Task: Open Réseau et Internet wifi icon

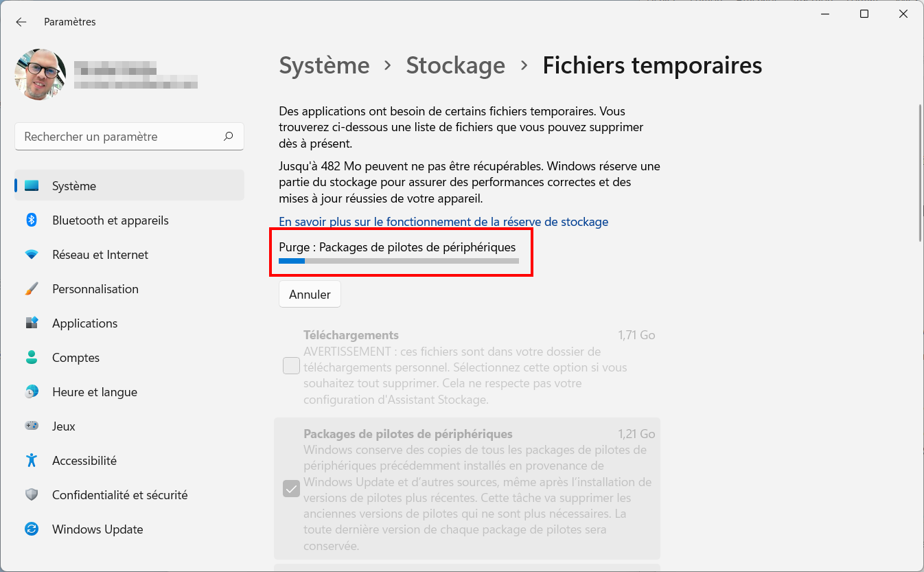Action: click(32, 255)
